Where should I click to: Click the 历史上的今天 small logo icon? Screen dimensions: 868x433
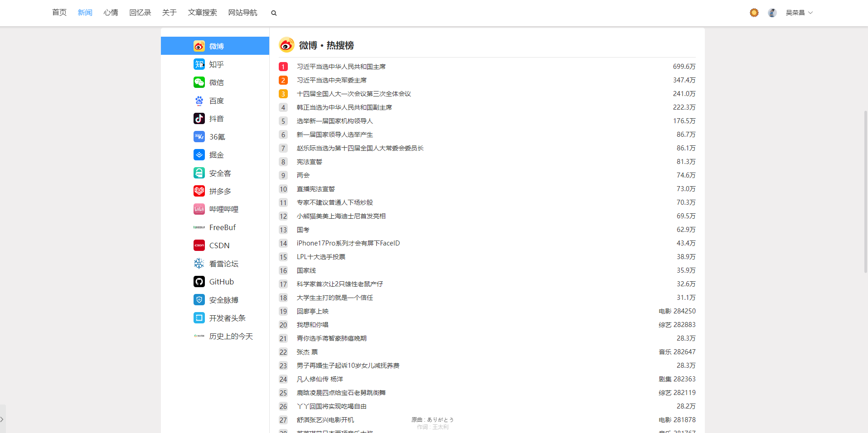199,336
